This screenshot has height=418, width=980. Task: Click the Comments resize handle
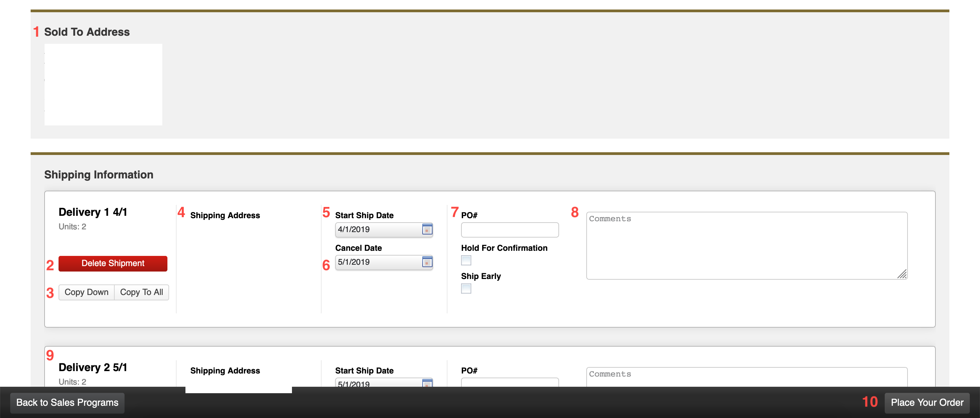pyautogui.click(x=902, y=274)
